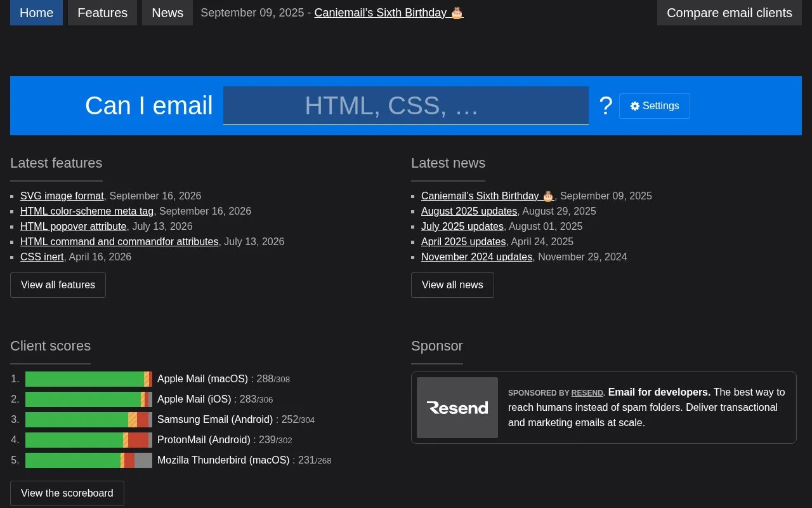Click Compare email clients in header
Image resolution: width=812 pixels, height=508 pixels.
[730, 13]
